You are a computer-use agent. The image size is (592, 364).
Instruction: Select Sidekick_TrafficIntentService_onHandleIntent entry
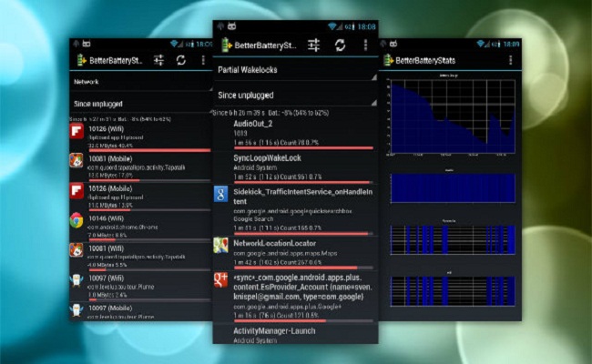click(296, 209)
